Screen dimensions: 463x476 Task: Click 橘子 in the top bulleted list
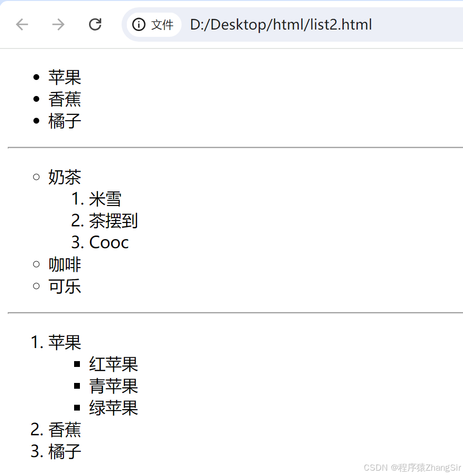click(x=64, y=121)
